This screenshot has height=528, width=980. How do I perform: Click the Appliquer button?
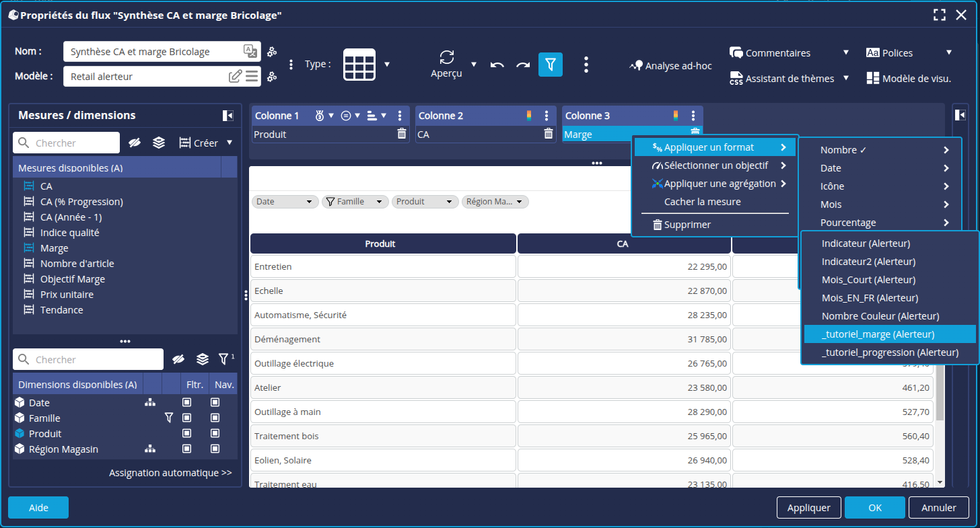(808, 508)
